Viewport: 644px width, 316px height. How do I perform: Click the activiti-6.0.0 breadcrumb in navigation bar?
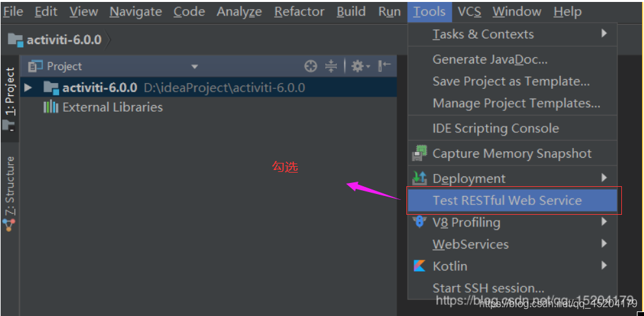point(64,40)
